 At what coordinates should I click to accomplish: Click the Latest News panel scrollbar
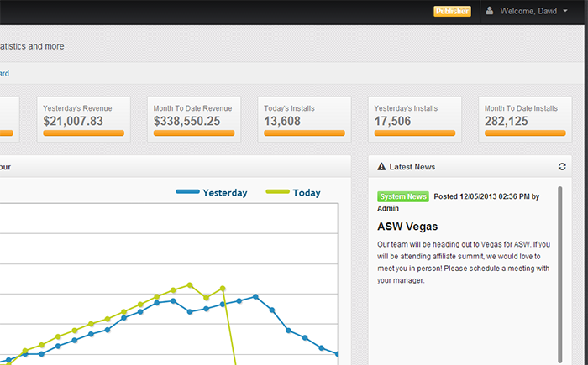coord(560,274)
